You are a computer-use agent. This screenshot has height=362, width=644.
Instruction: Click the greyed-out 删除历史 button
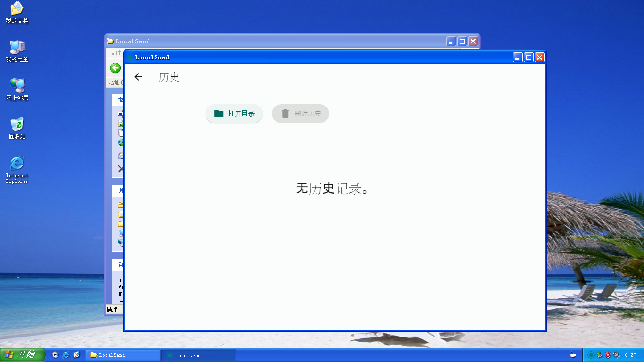coord(300,114)
